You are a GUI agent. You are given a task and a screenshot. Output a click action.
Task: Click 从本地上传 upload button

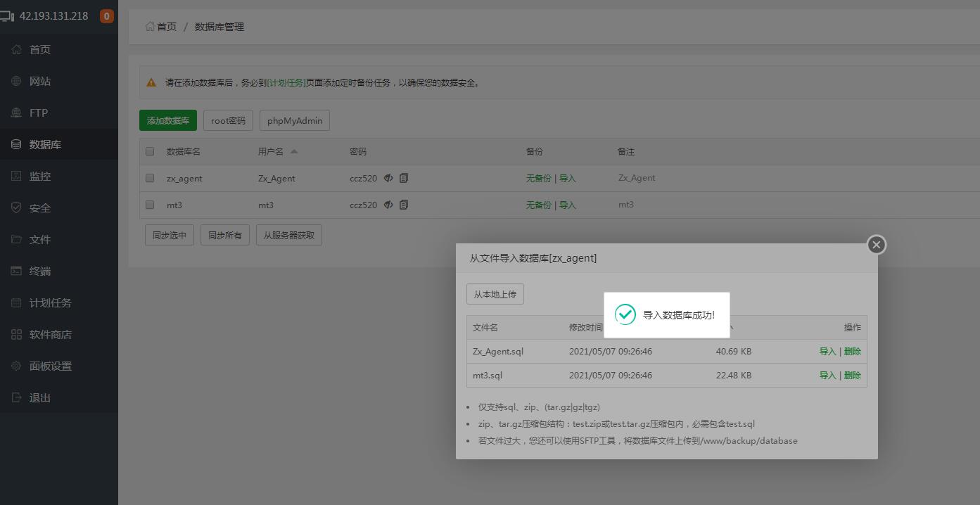[495, 295]
